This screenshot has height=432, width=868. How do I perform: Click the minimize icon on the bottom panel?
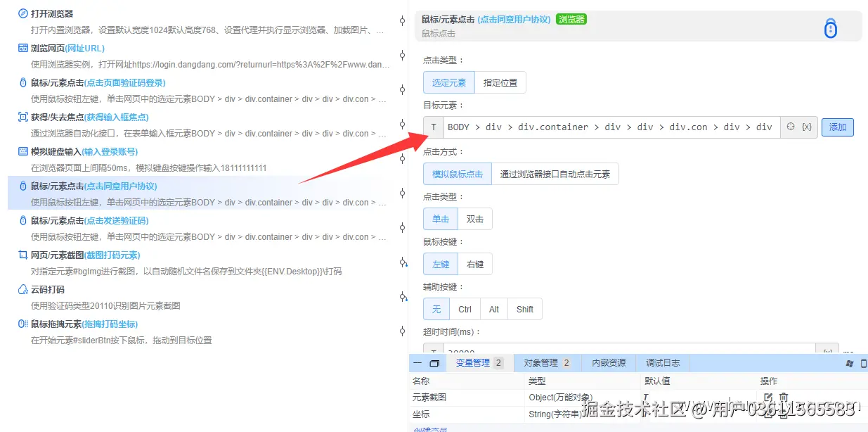(416, 363)
